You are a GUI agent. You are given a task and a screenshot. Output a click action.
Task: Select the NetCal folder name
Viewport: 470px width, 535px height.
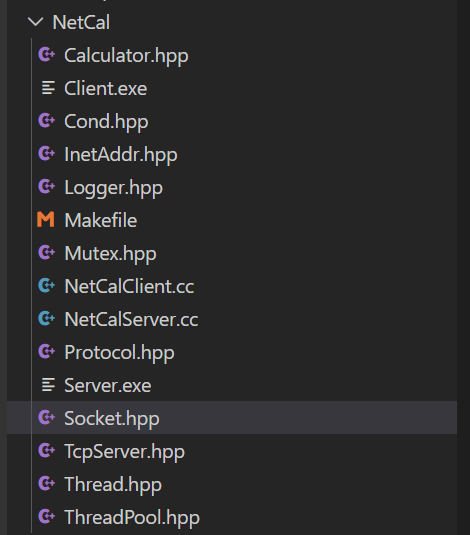point(81,23)
